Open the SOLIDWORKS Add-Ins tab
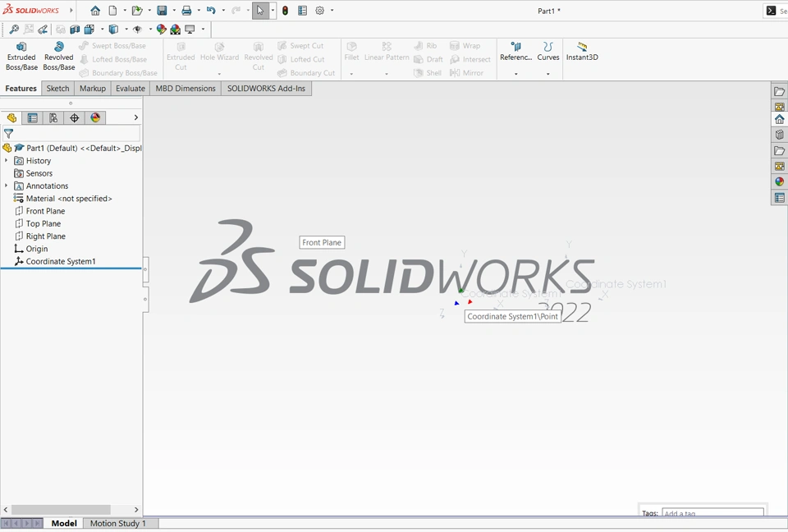The height and width of the screenshot is (532, 788). pos(266,89)
